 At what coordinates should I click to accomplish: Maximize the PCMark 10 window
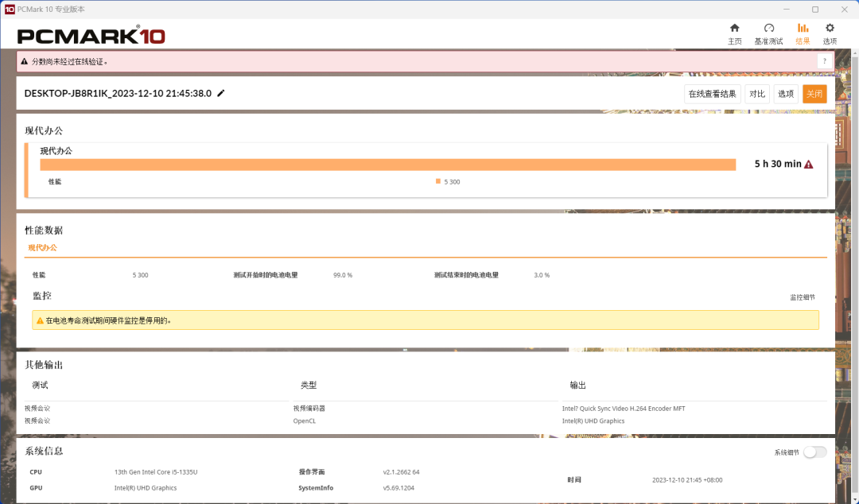point(815,10)
